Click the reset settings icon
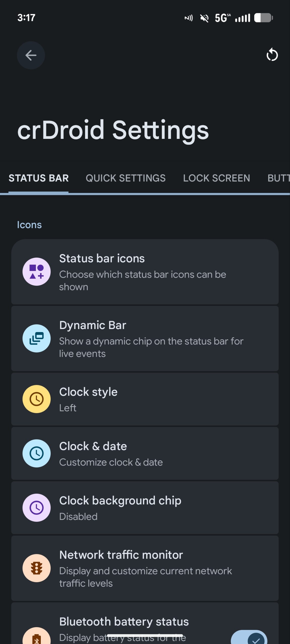Screen dimensions: 290x644 (272, 55)
